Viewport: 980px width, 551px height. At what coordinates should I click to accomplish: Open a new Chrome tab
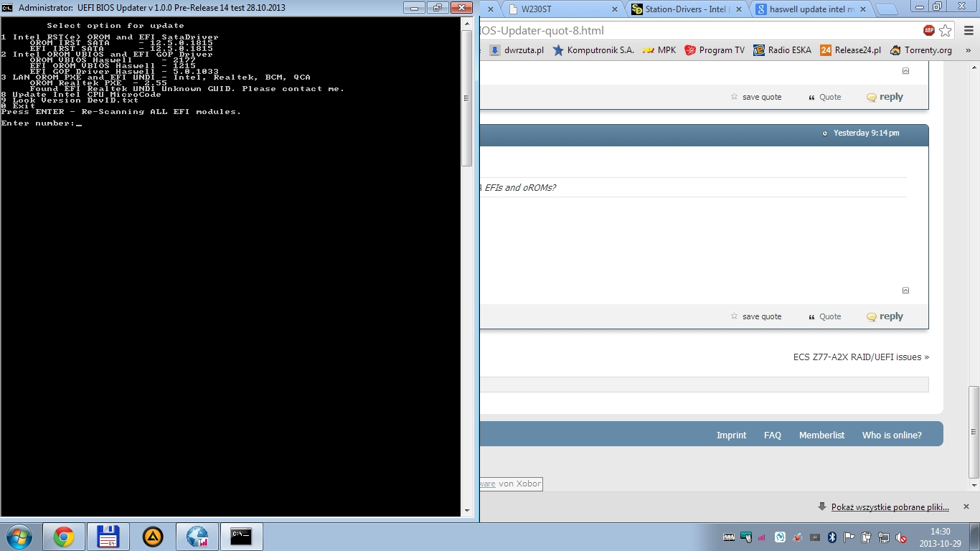pyautogui.click(x=887, y=9)
